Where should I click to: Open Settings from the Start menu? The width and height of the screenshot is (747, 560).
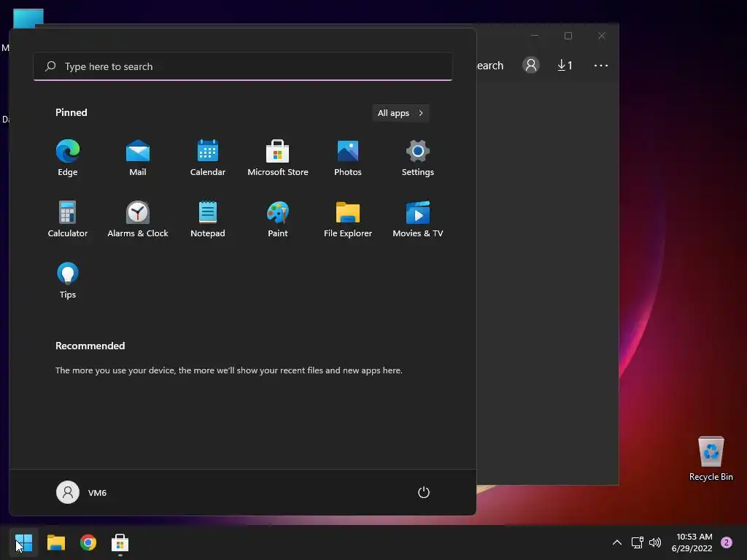click(418, 157)
